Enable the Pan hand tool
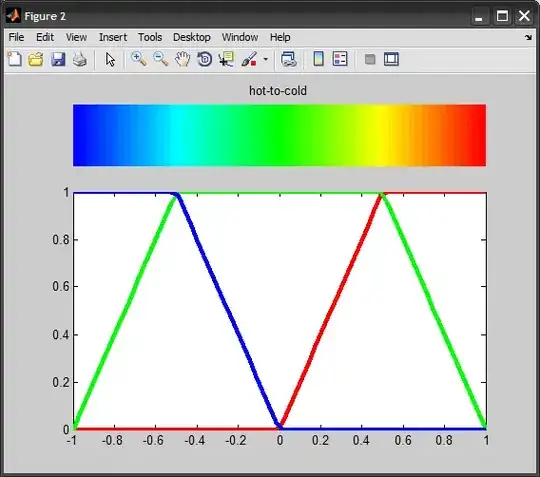Viewport: 540px width, 477px height. pyautogui.click(x=183, y=59)
